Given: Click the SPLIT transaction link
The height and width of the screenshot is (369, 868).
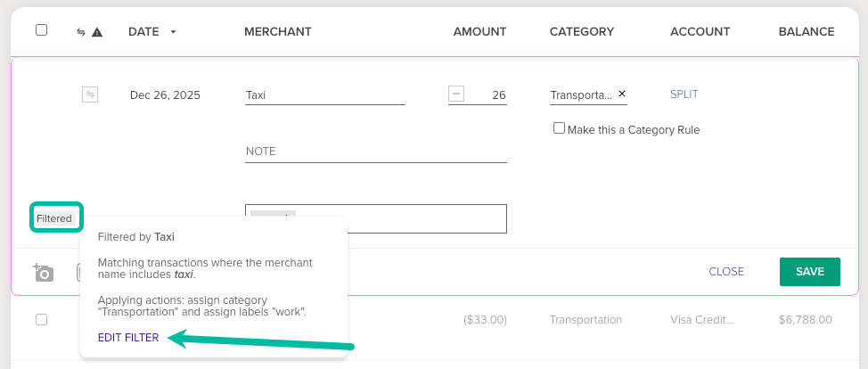Looking at the screenshot, I should tap(684, 94).
